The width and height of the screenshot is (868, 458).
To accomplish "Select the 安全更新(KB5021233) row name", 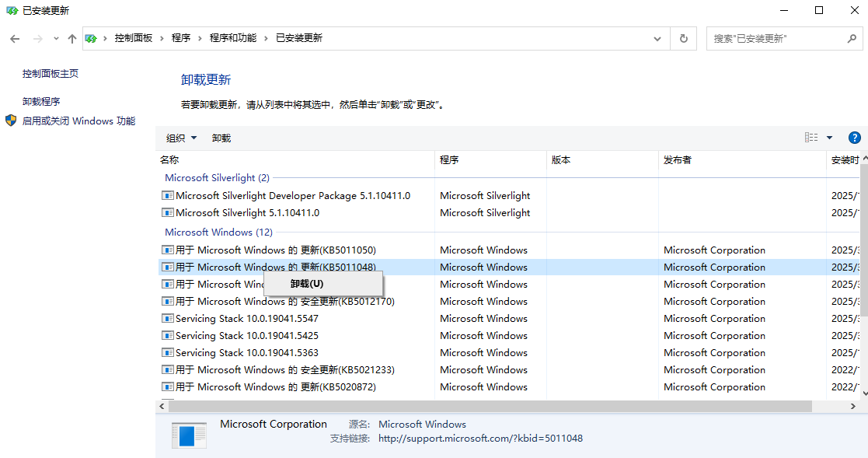I will (x=285, y=370).
